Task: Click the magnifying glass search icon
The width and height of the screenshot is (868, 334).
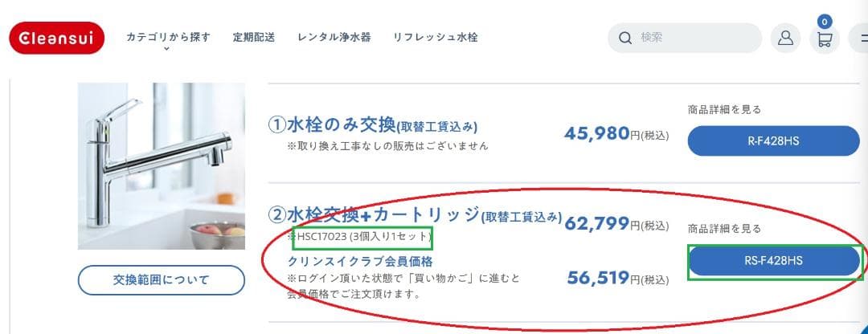Action: 624,38
